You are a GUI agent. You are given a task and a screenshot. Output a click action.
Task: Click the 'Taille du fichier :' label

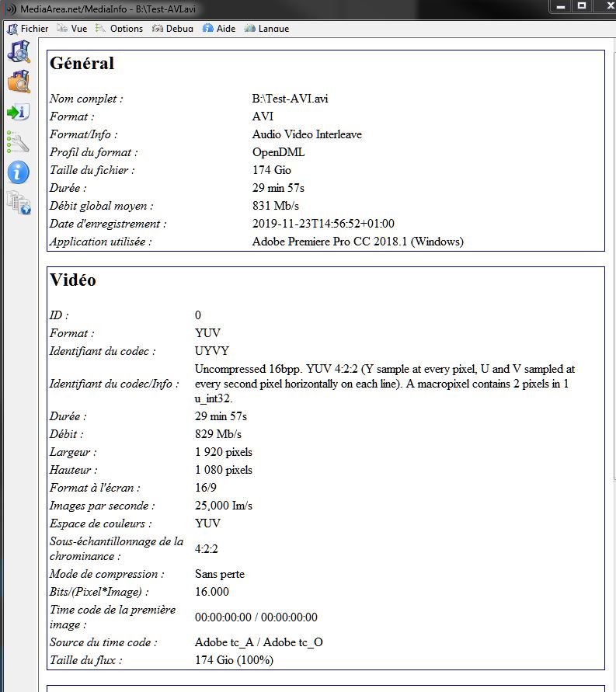coord(92,170)
